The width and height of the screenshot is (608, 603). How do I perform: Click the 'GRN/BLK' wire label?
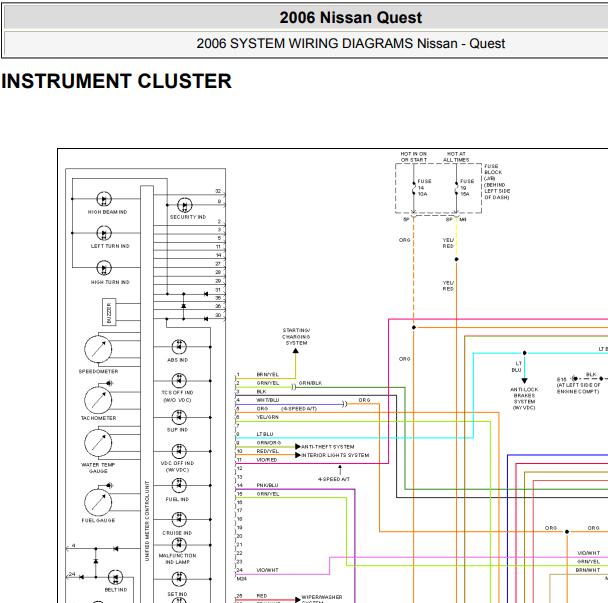[x=310, y=383]
